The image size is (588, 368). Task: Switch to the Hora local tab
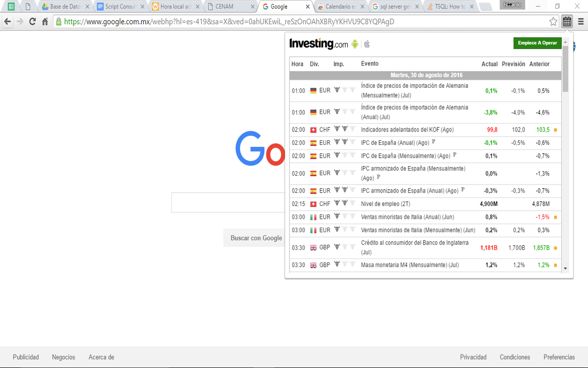[176, 7]
